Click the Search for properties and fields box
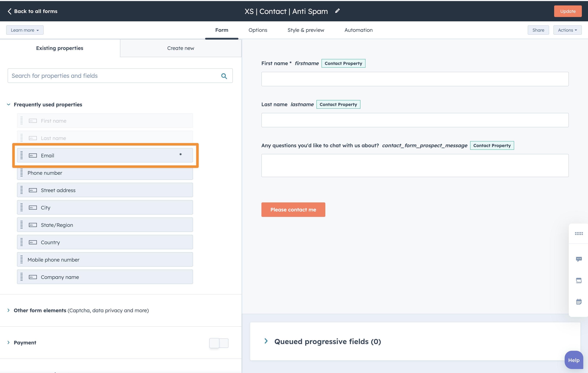The image size is (588, 373). click(x=120, y=76)
